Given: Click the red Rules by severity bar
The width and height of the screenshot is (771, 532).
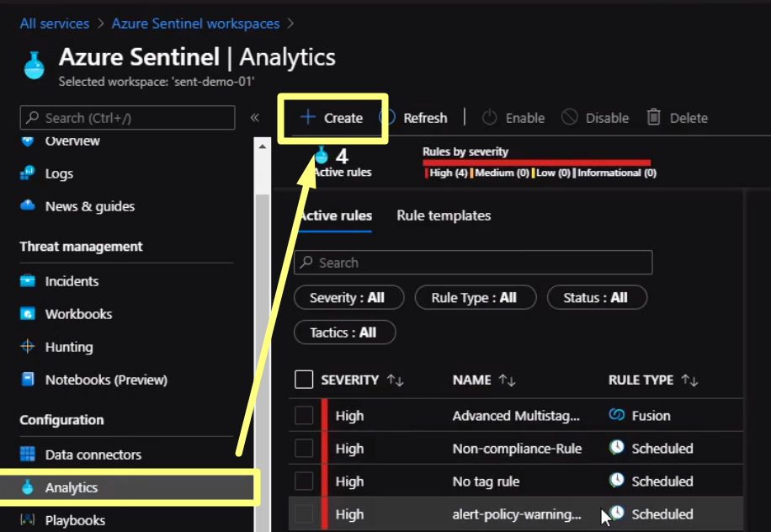Looking at the screenshot, I should [x=536, y=162].
